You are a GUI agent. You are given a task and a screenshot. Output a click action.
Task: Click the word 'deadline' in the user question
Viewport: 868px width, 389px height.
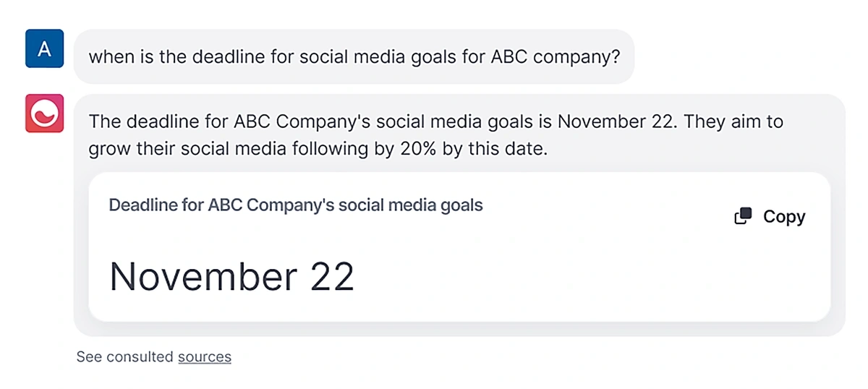(225, 56)
